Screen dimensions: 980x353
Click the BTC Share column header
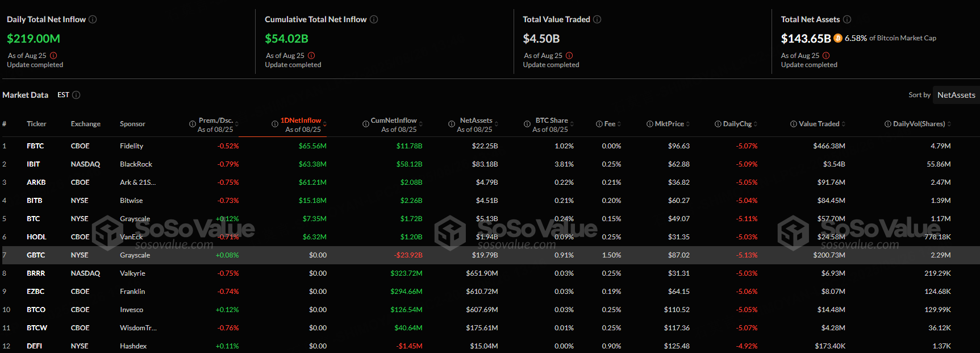tap(551, 121)
